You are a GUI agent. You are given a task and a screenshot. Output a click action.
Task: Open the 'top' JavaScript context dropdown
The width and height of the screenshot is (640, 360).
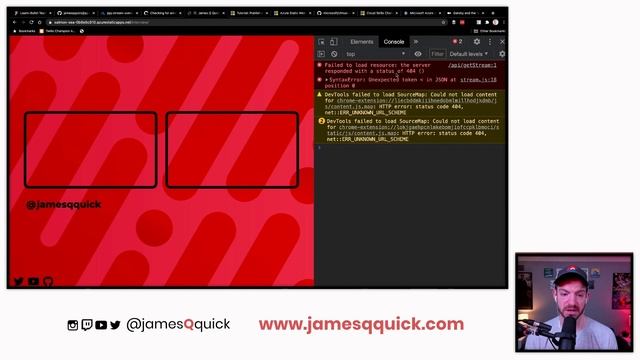pyautogui.click(x=375, y=54)
